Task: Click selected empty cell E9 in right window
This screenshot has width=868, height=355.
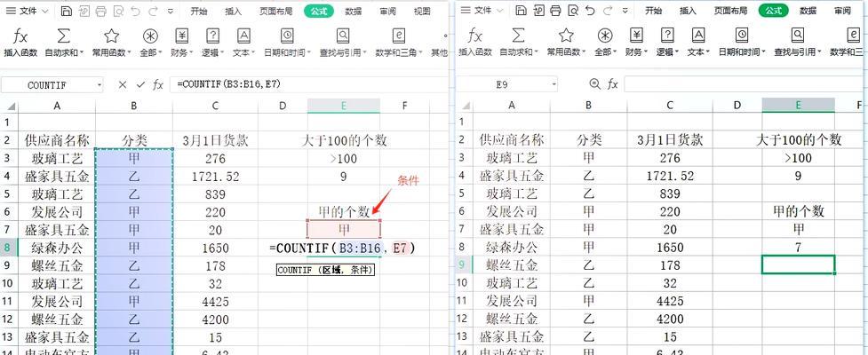Action: 798,264
